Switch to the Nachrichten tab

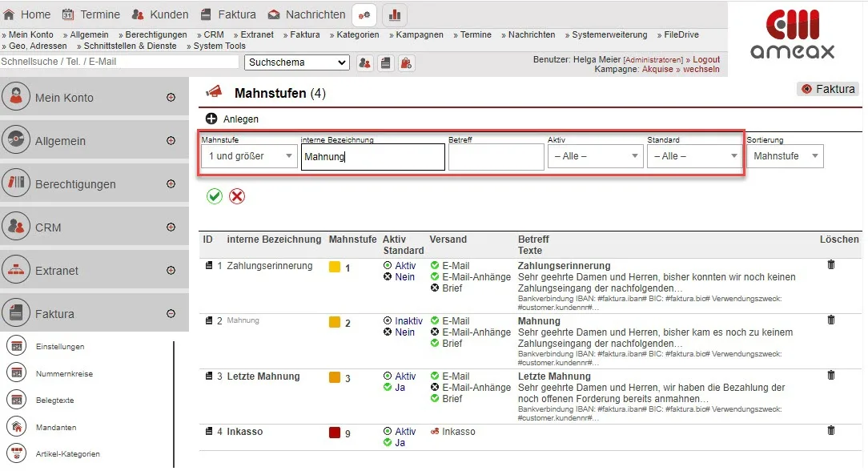[307, 14]
